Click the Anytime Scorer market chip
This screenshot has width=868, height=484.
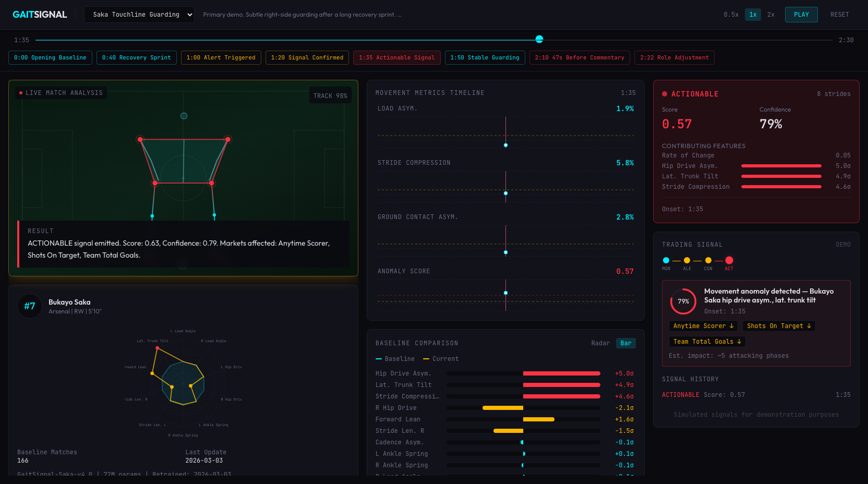[703, 326]
